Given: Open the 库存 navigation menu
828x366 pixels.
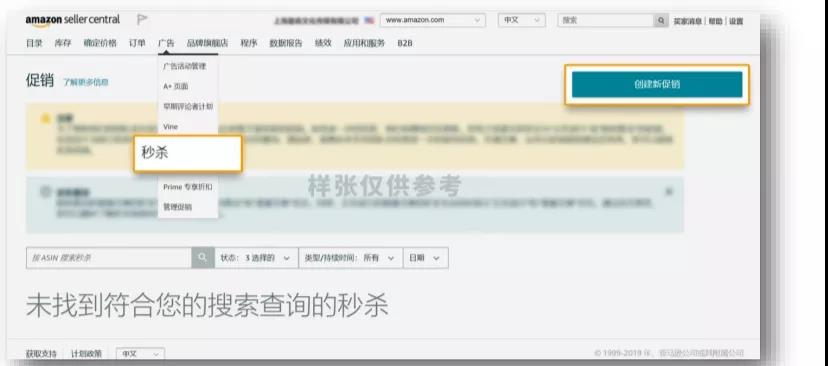Looking at the screenshot, I should click(x=63, y=43).
